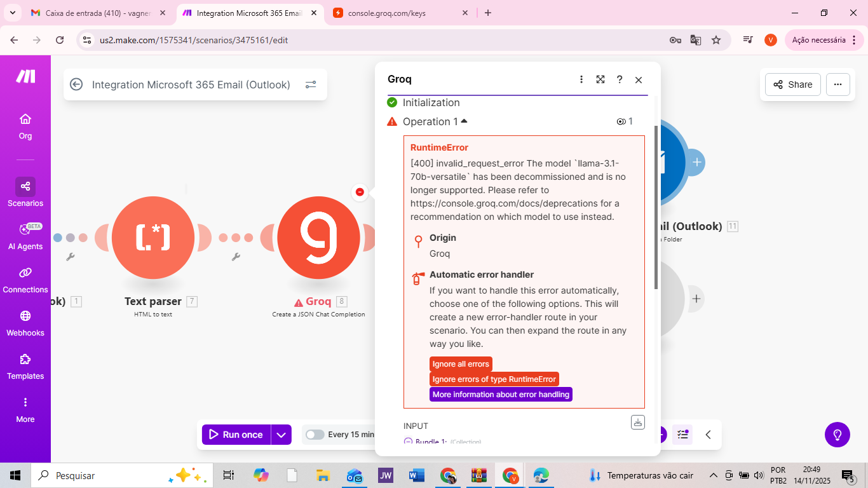Click the Share button
The width and height of the screenshot is (868, 488).
(x=793, y=85)
